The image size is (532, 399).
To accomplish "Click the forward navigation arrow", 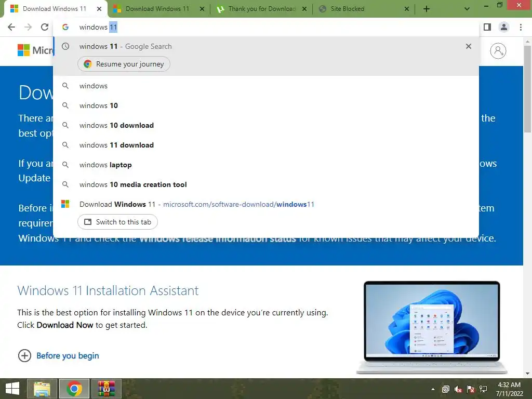I will 28,27.
